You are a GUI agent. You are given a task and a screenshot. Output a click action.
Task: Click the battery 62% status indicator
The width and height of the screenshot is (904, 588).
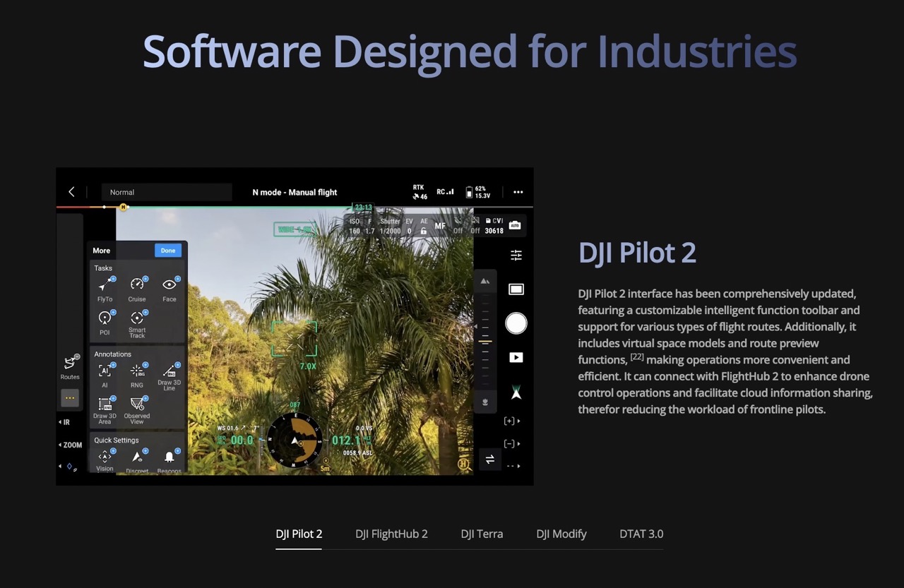pos(478,192)
